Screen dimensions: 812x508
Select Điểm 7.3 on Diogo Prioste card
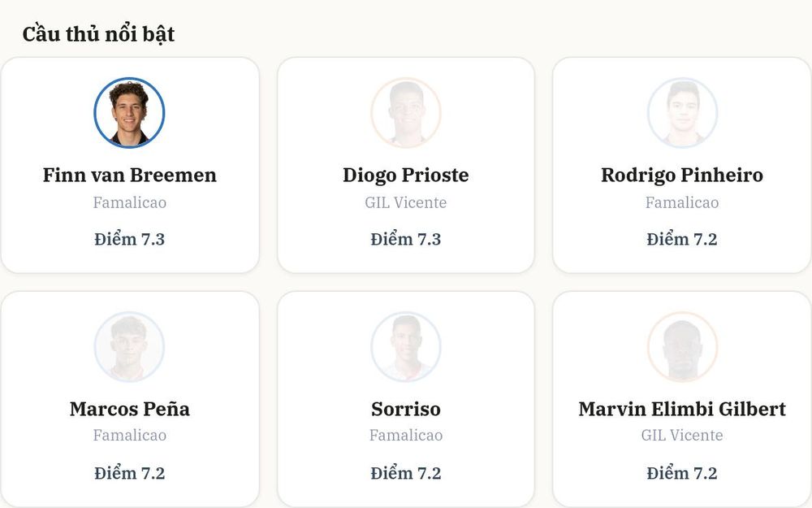[405, 239]
